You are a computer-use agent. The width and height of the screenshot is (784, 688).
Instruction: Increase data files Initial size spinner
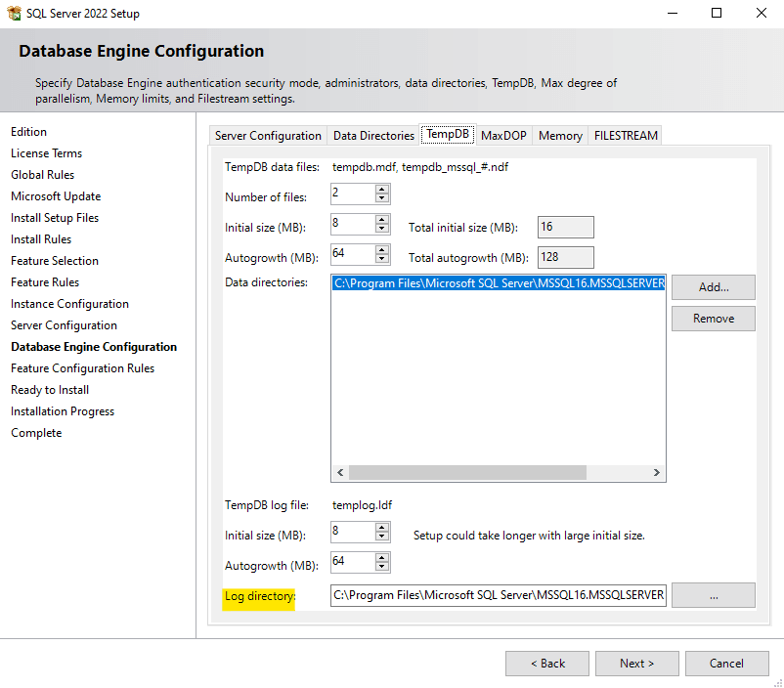pyautogui.click(x=382, y=219)
